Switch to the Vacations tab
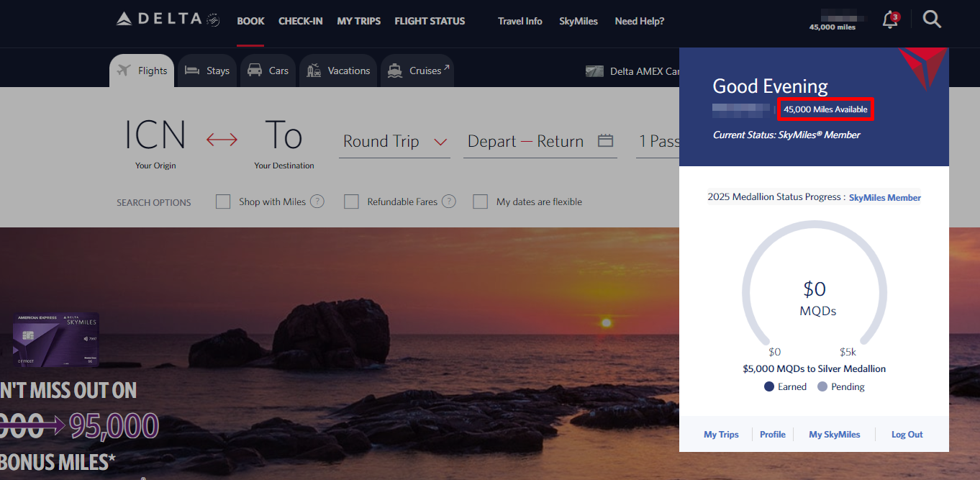This screenshot has height=480, width=980. click(338, 71)
